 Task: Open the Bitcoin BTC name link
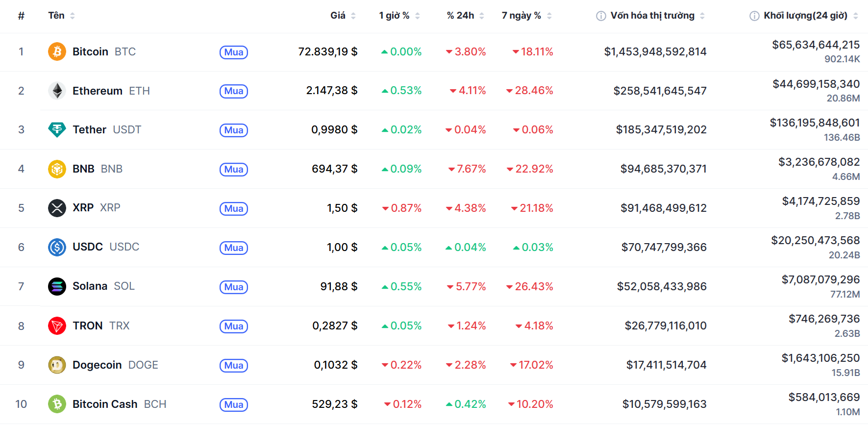(104, 51)
